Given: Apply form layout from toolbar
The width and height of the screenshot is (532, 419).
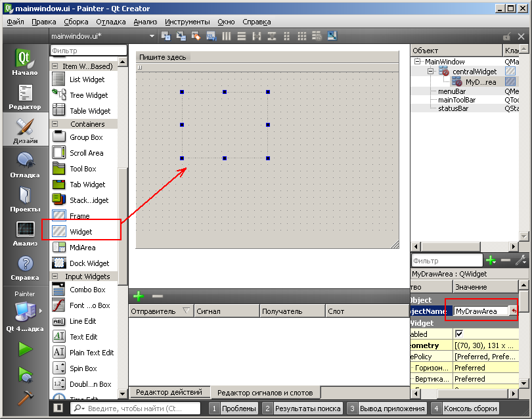Looking at the screenshot, I should point(287,36).
